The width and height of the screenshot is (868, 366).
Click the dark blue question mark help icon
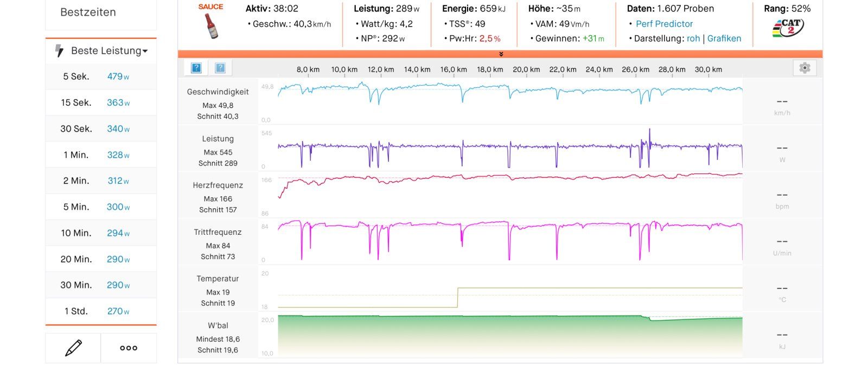(196, 68)
